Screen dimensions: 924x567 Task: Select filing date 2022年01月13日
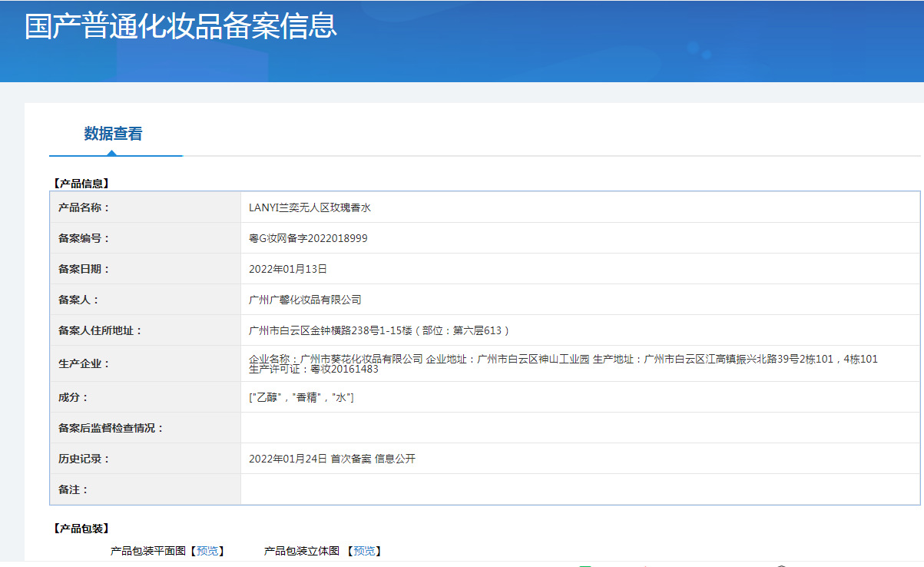(288, 269)
